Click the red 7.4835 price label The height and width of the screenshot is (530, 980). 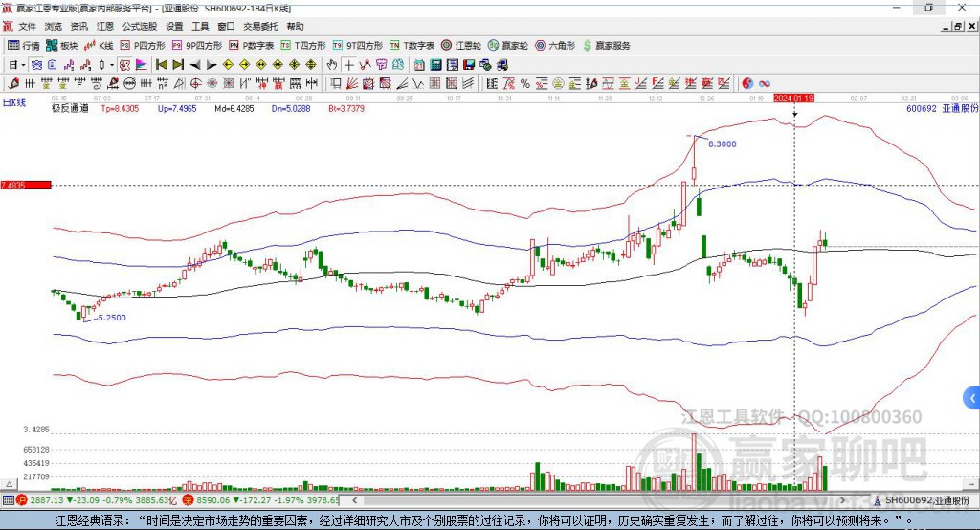[26, 185]
